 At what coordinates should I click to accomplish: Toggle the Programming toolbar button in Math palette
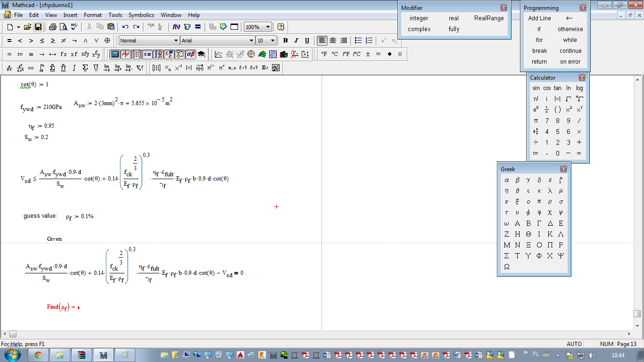(180, 54)
